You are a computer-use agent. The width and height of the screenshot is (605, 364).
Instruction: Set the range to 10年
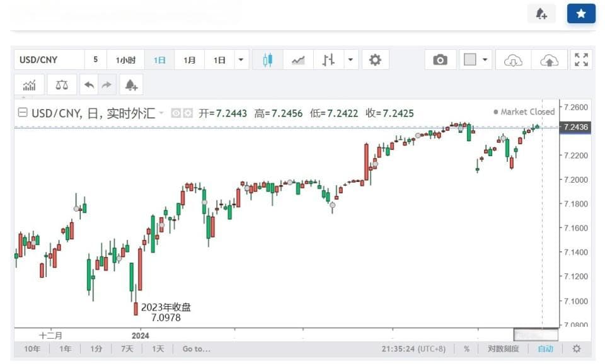point(32,349)
